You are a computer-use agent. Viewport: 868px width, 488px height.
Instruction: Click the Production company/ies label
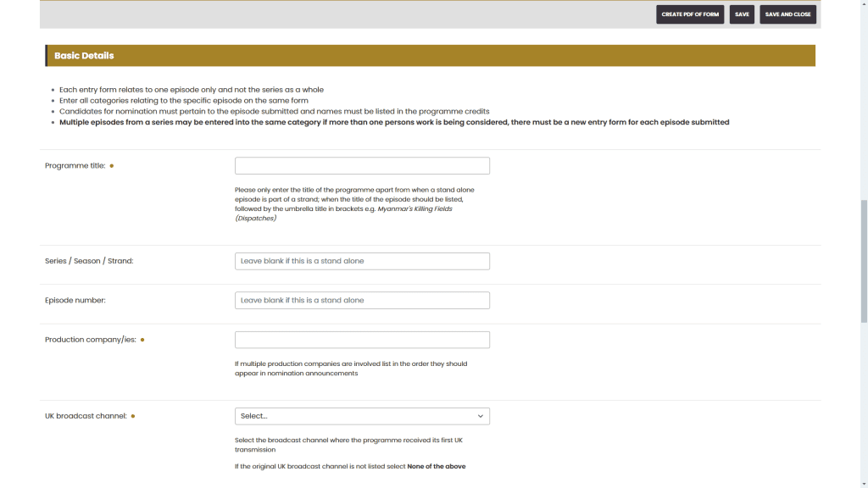pyautogui.click(x=90, y=340)
